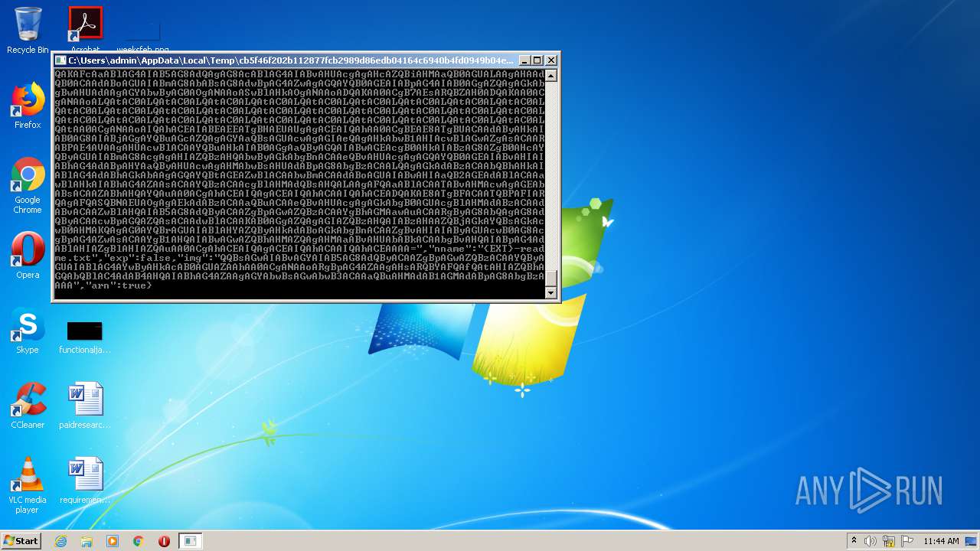Click console scrollbar down arrow
The height and width of the screenshot is (551, 980).
(x=550, y=292)
